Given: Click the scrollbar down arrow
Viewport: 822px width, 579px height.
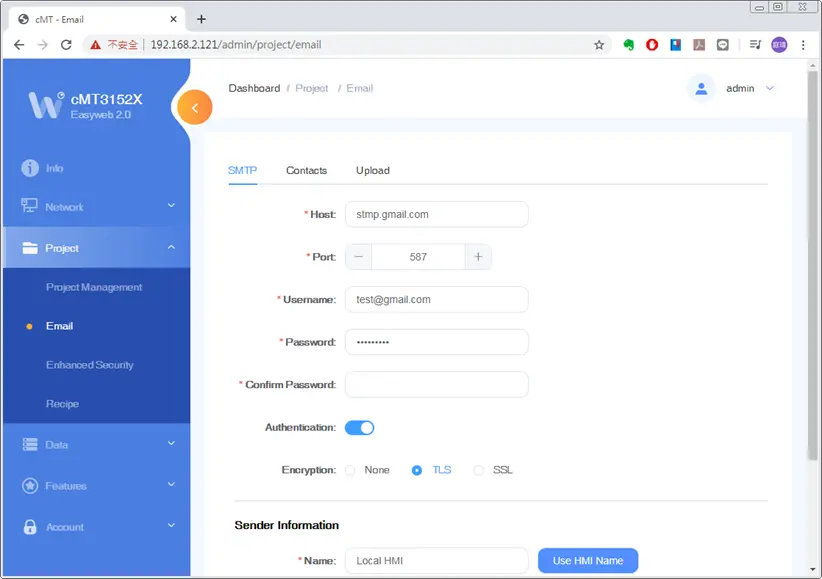Looking at the screenshot, I should click(813, 569).
